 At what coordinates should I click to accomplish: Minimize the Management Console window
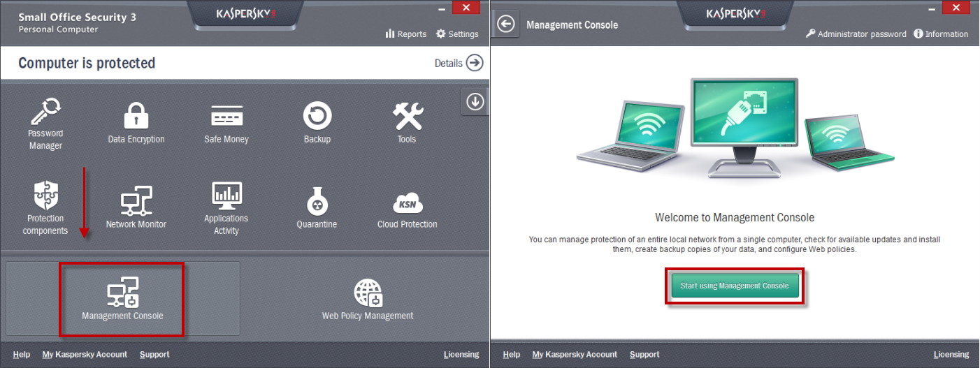[x=930, y=8]
